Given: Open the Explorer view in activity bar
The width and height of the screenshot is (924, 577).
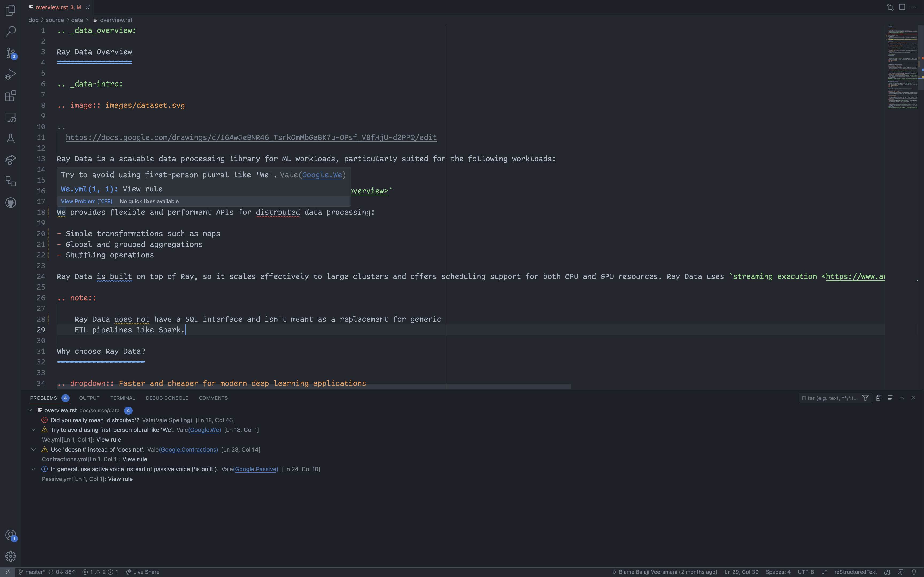Looking at the screenshot, I should (x=11, y=10).
